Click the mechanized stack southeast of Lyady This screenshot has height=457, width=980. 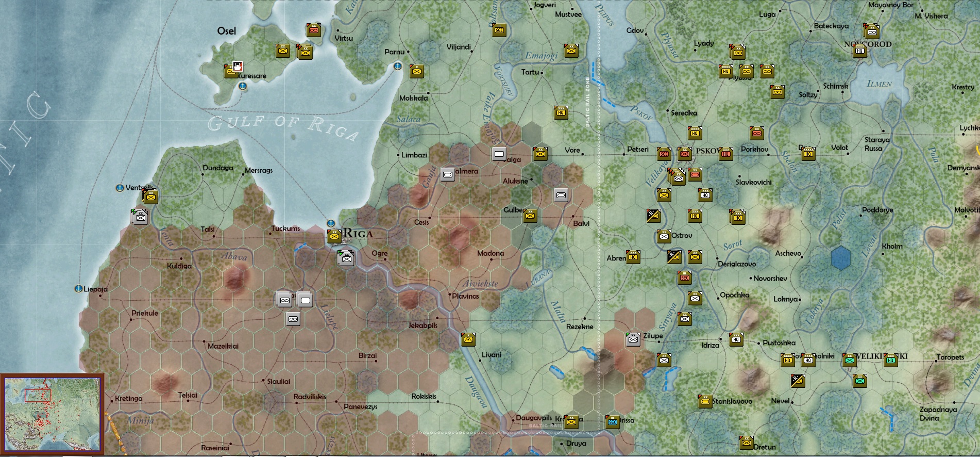click(x=737, y=52)
